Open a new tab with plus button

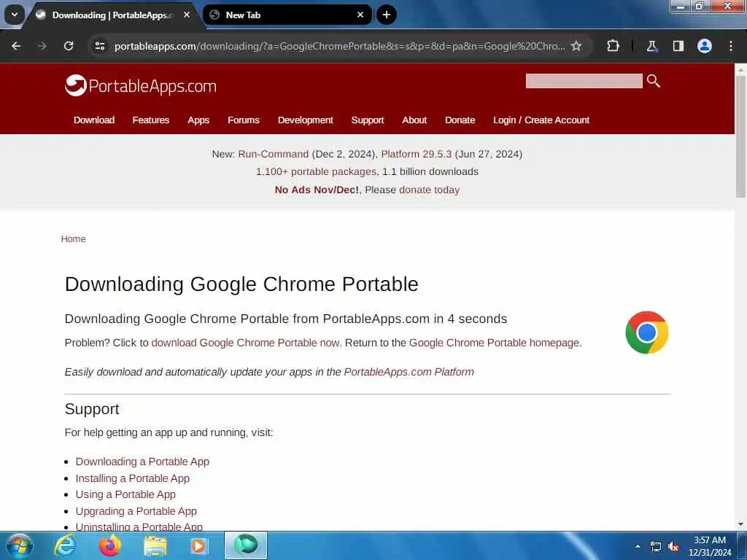click(x=387, y=15)
